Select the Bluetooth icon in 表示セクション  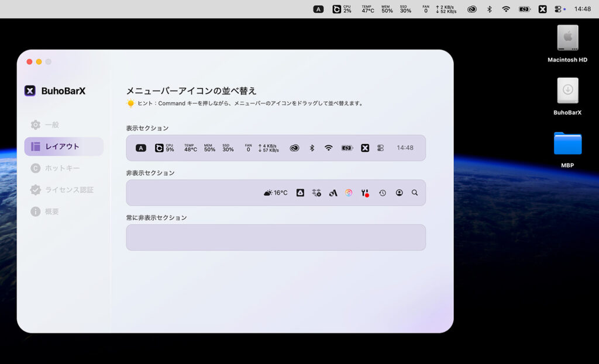point(312,148)
